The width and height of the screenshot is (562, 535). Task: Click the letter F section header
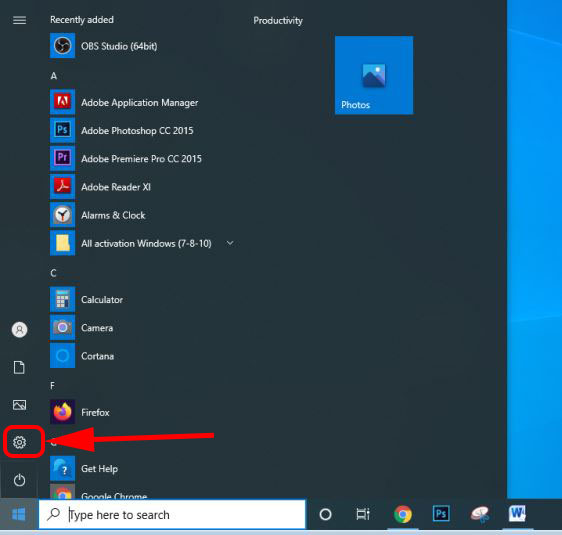tap(53, 386)
